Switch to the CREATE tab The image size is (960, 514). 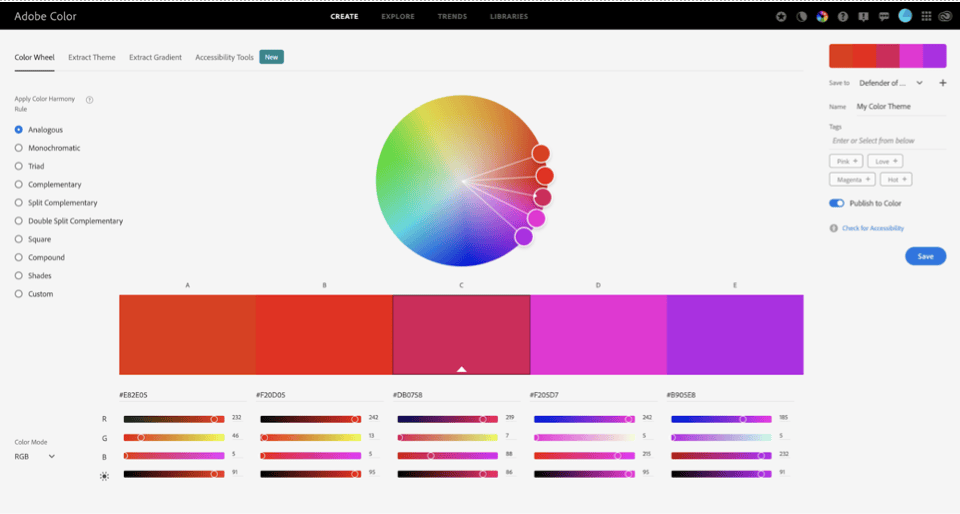344,17
